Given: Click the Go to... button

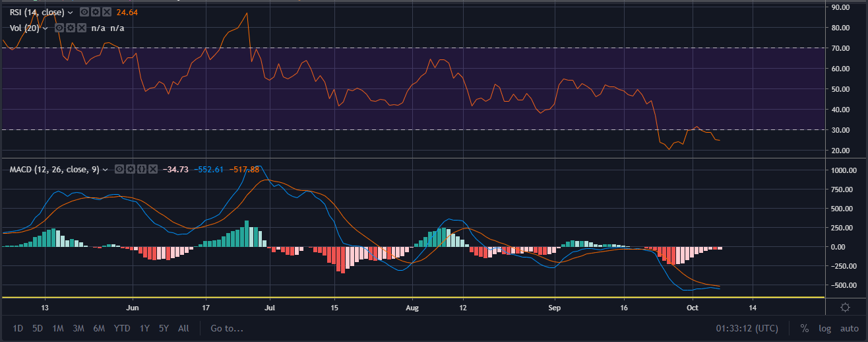Looking at the screenshot, I should (x=227, y=328).
